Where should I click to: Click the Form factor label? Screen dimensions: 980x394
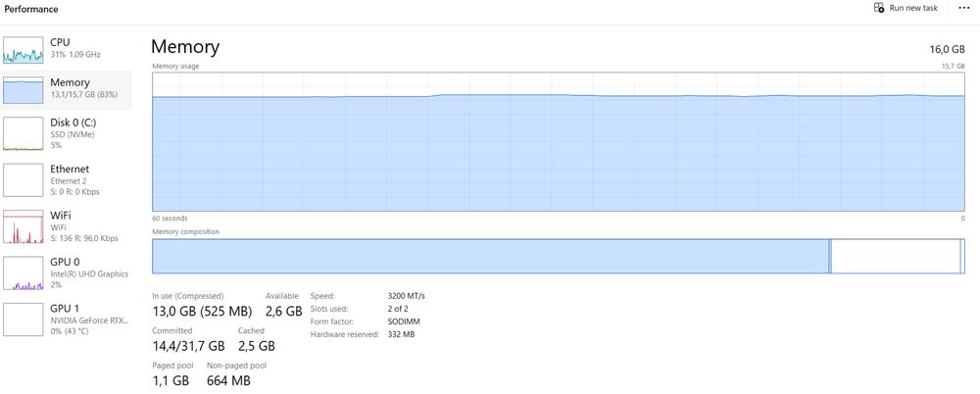331,321
